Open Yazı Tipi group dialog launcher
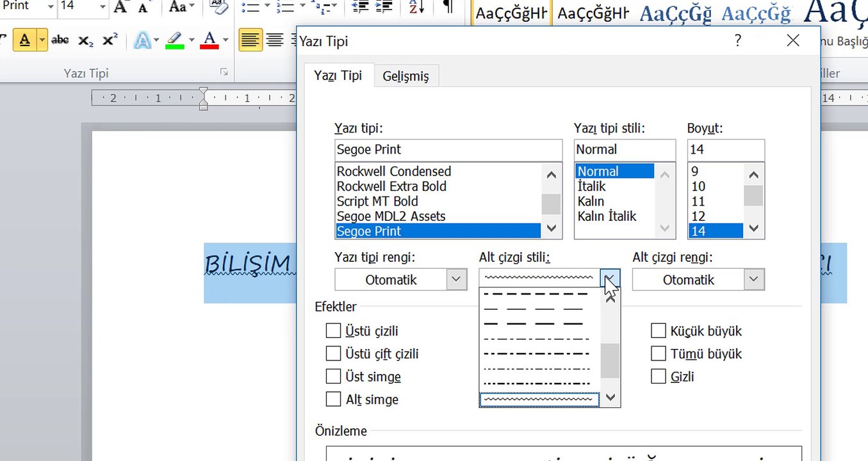 (x=224, y=72)
